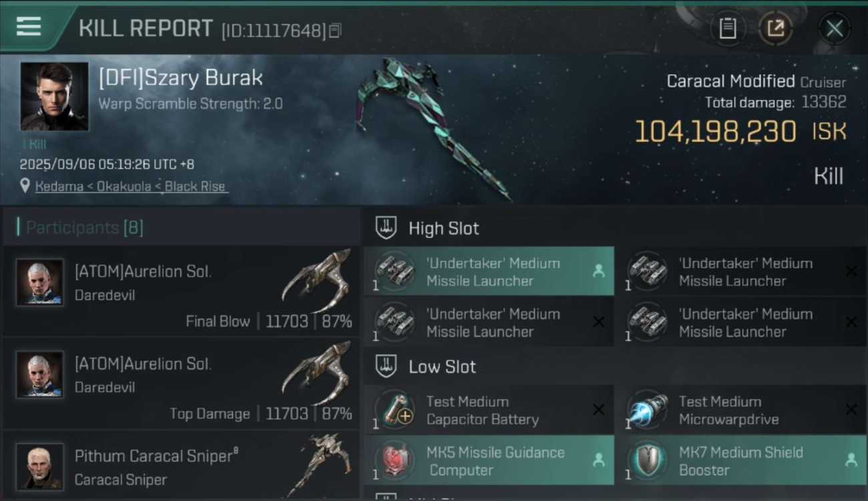
Task: Select the highlighted 'Undertaker' Medium Missile Launcher
Action: click(489, 271)
